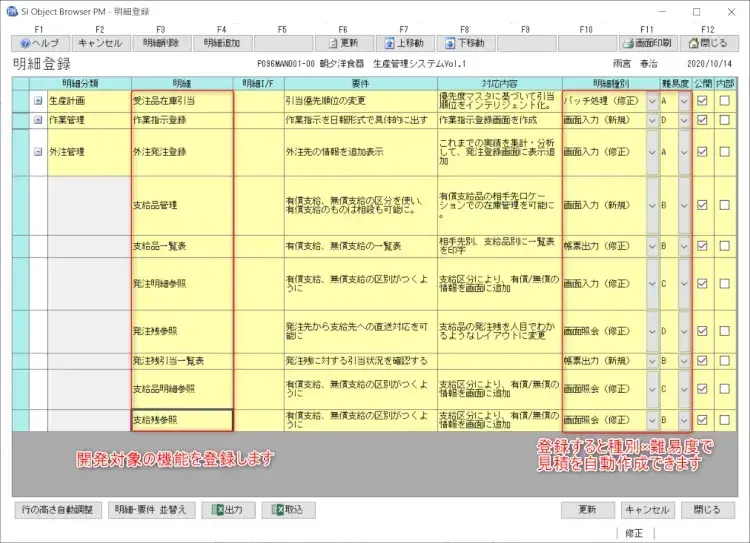Uncheck 公開 checkbox for 作業指示登録 row
Viewport: 750px width, 543px height.
coord(702,120)
